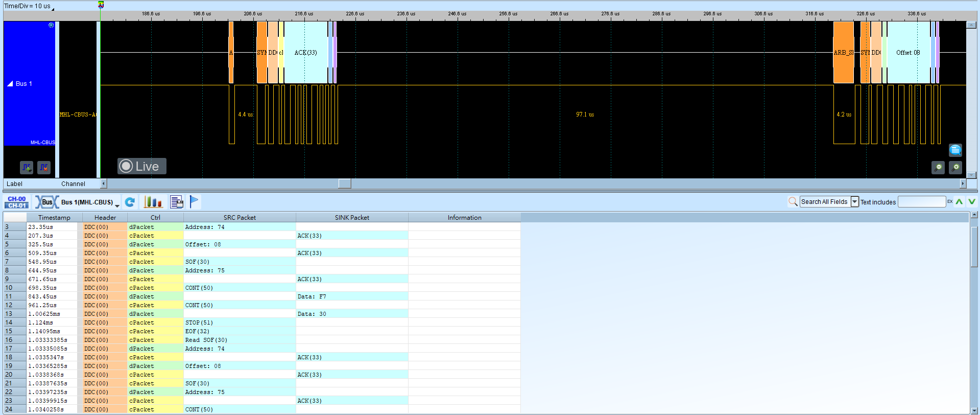
Task: Zoom out the waveform with minus magnifier
Action: (938, 167)
